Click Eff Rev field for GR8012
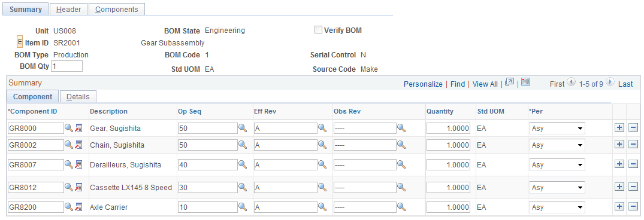This screenshot has height=220, width=644. point(285,187)
